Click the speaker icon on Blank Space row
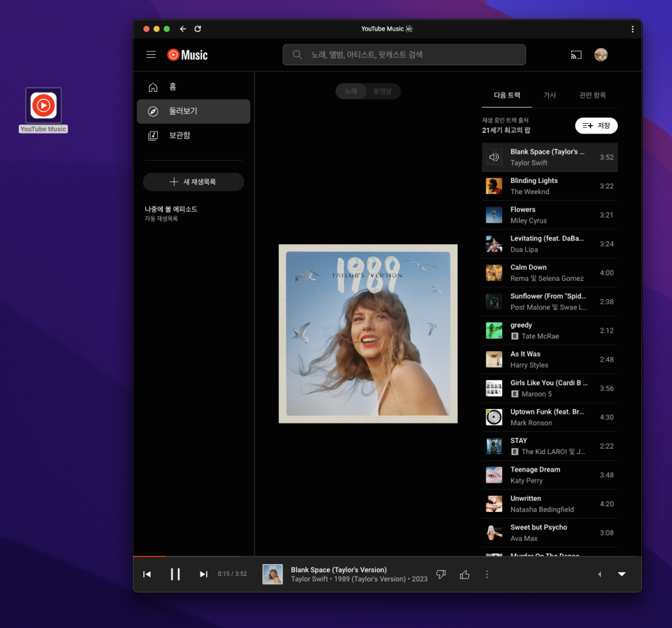This screenshot has width=672, height=628. 494,157
